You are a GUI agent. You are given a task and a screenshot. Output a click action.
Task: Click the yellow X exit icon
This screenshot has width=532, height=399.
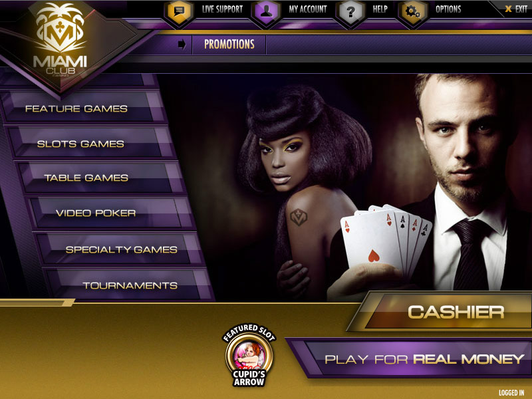508,9
